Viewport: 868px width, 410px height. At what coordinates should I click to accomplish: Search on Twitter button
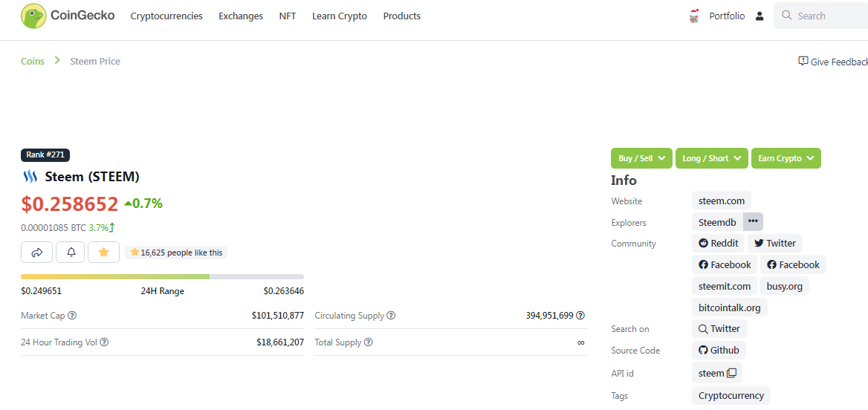[719, 328]
